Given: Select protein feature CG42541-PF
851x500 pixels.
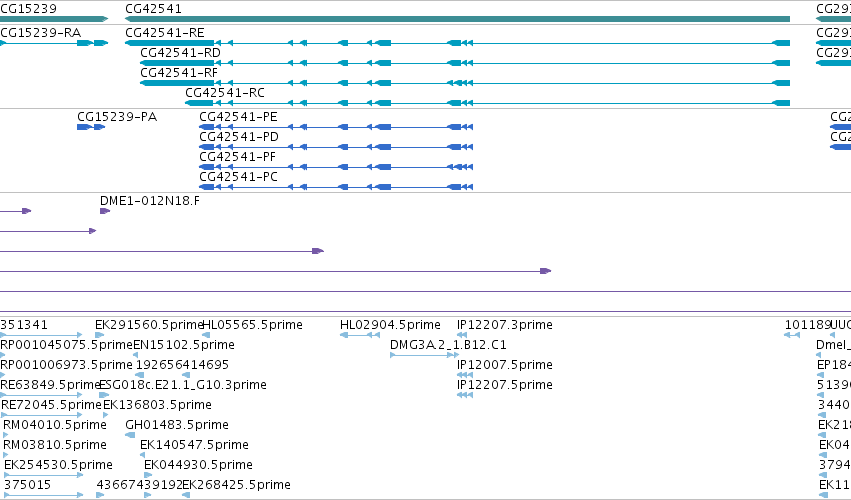Looking at the screenshot, I should point(238,157).
